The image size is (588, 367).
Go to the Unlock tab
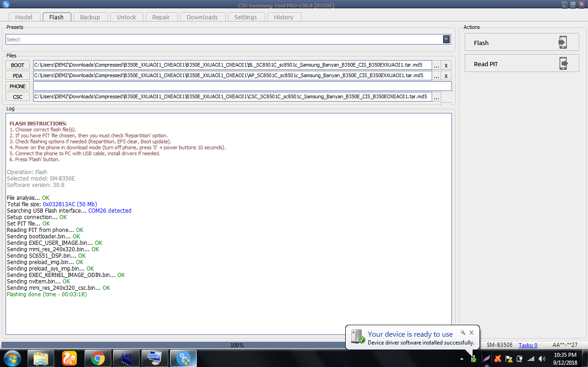[126, 17]
